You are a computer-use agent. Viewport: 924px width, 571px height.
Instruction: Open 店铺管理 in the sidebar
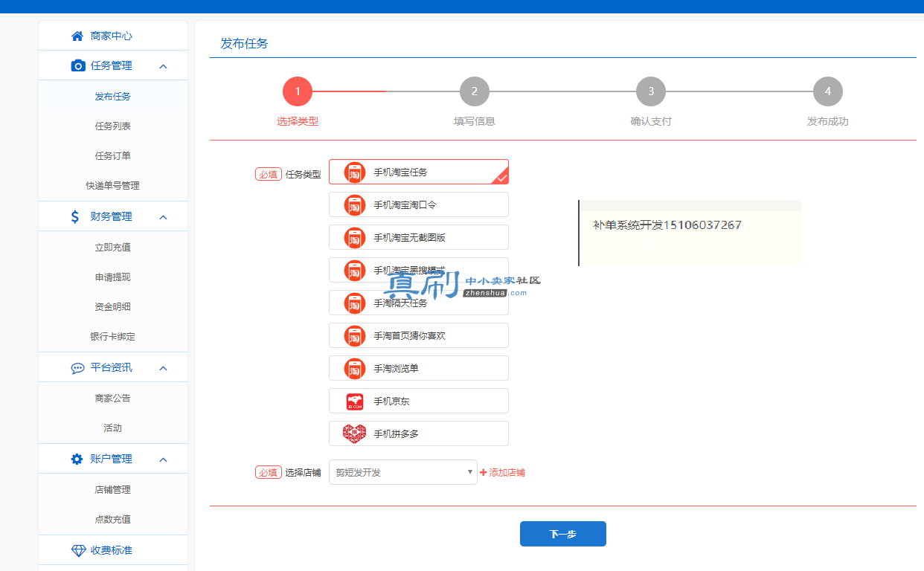coord(113,489)
